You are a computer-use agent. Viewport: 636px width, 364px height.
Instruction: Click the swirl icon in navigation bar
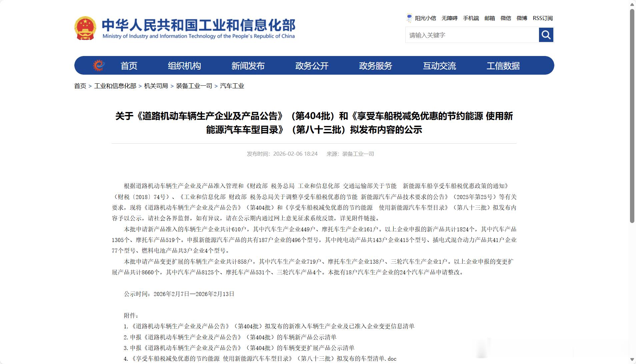(x=99, y=65)
